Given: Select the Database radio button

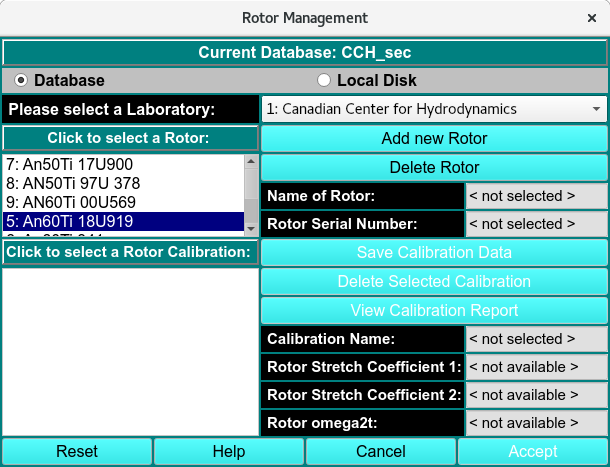Looking at the screenshot, I should (x=21, y=80).
